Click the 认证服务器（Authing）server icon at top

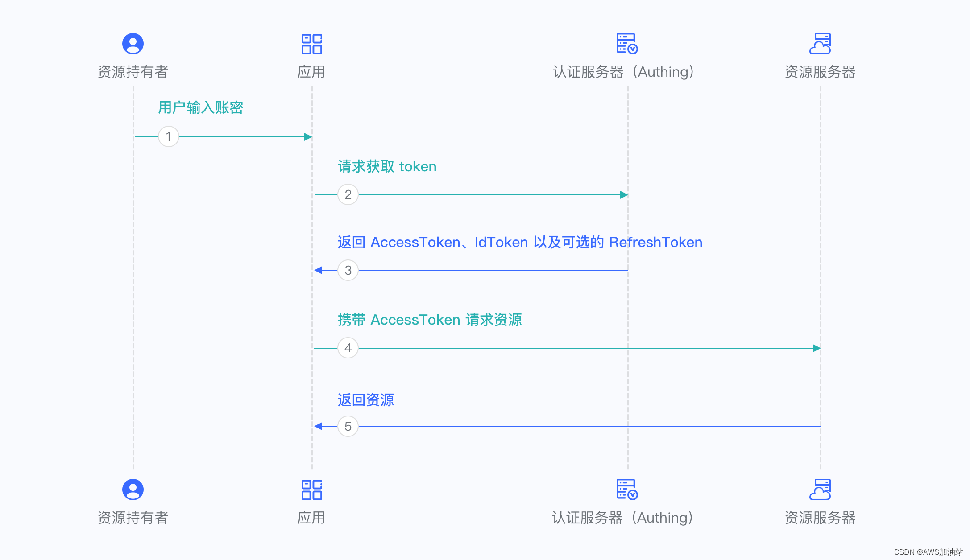tap(627, 43)
